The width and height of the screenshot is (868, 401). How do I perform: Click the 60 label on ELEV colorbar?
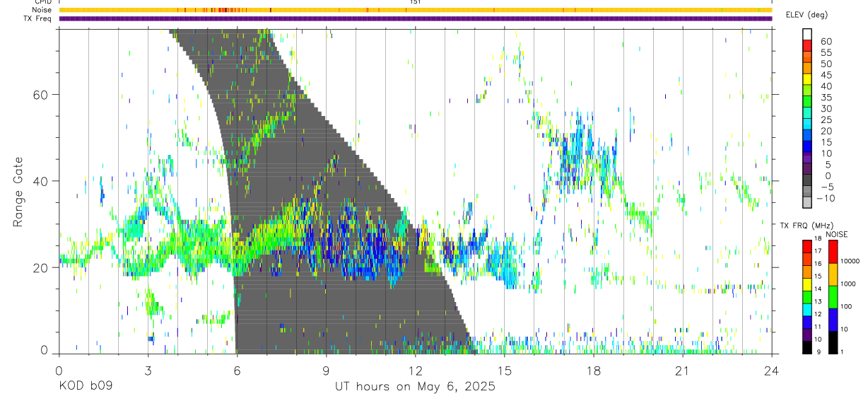[826, 42]
